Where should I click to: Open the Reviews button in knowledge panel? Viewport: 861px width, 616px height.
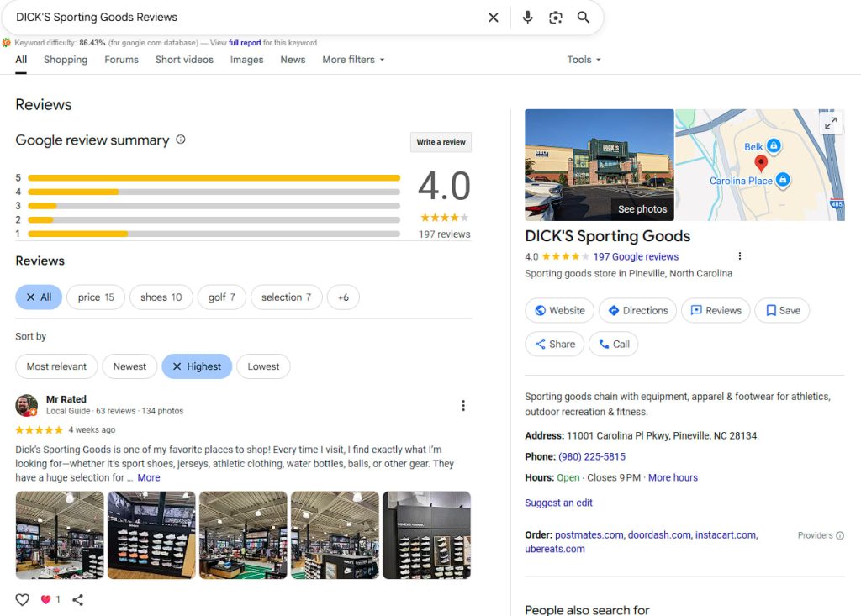[x=716, y=310]
